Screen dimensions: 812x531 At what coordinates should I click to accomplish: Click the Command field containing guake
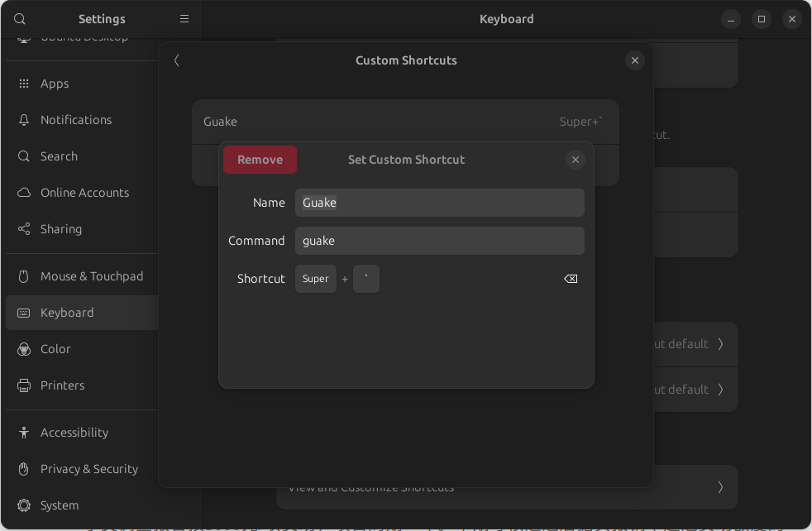click(x=439, y=241)
